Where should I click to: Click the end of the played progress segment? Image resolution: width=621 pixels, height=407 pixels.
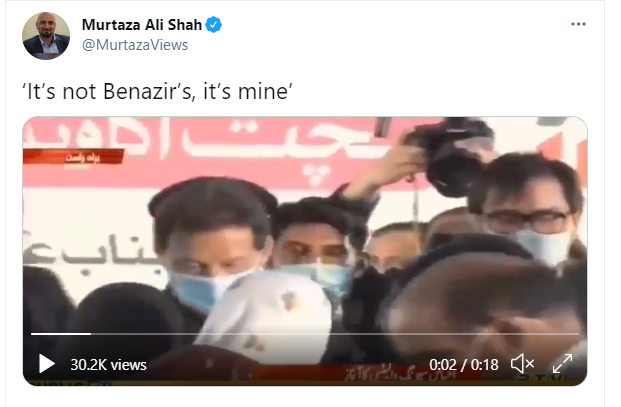90,334
